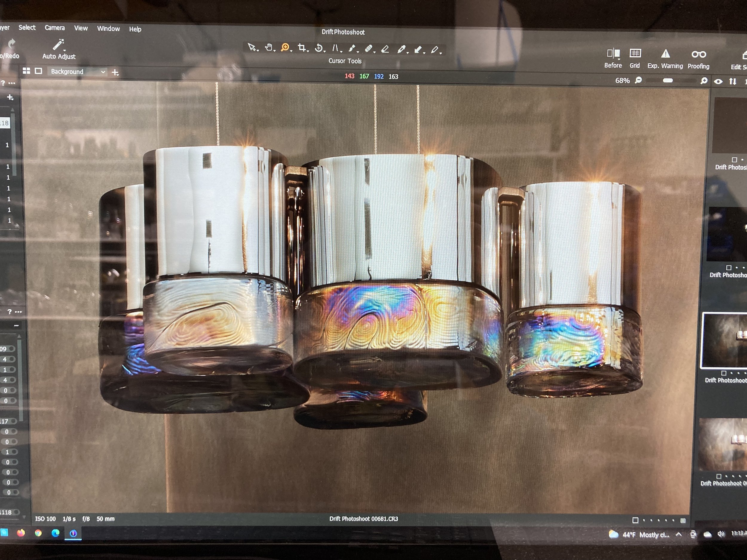Flip the toggle next to value 09
This screenshot has height=560, width=747.
coord(12,349)
